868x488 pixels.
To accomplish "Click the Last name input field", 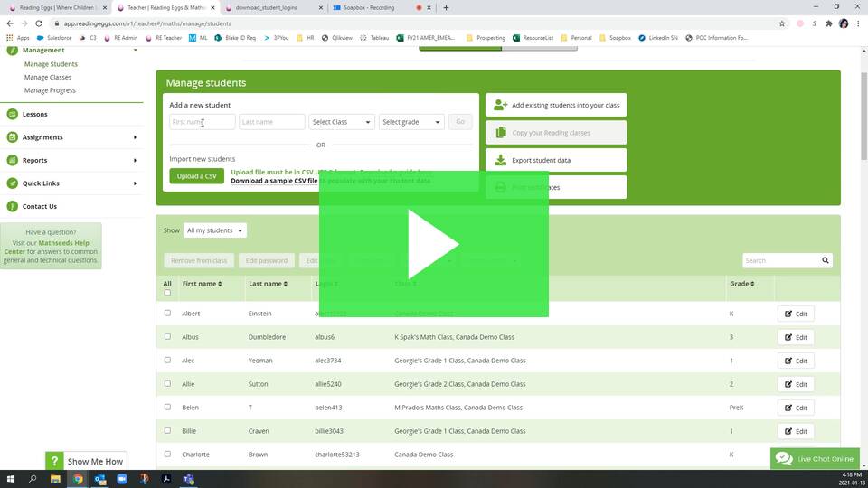I will click(272, 122).
